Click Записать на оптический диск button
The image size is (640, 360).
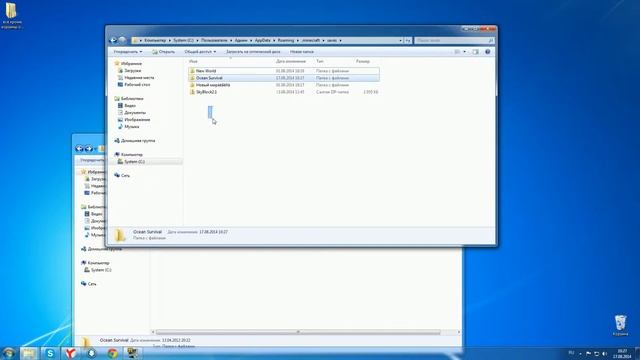pyautogui.click(x=253, y=52)
